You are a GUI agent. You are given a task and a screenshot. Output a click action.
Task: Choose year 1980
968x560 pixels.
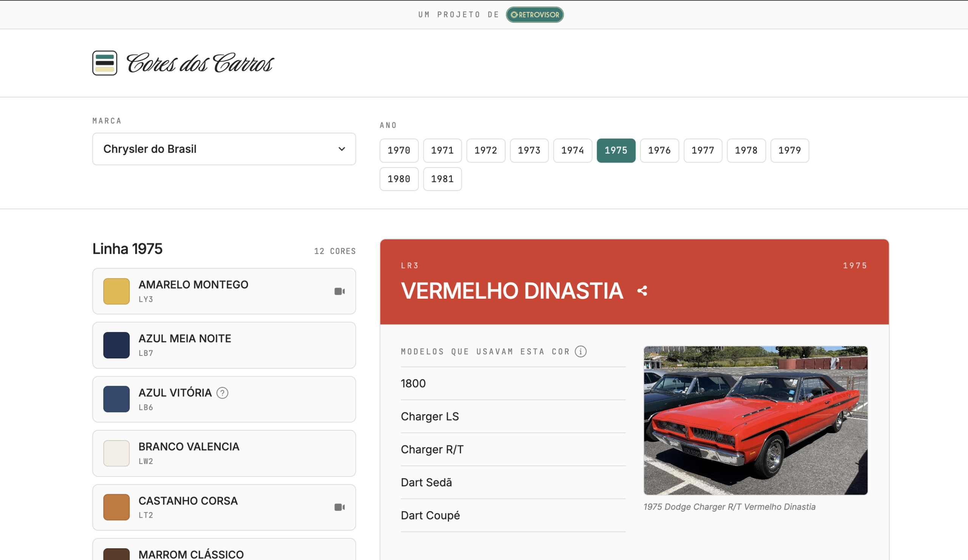399,179
